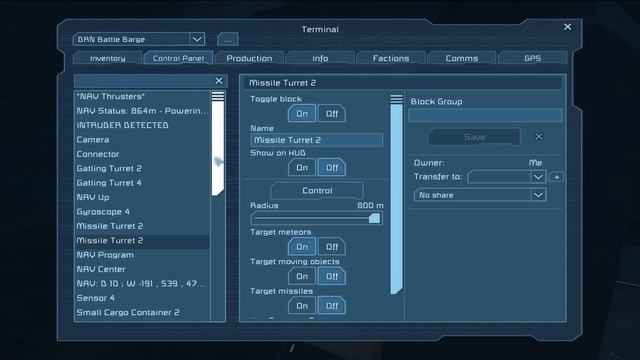Switch to the Comms tab
This screenshot has height=360, width=640.
[x=462, y=58]
